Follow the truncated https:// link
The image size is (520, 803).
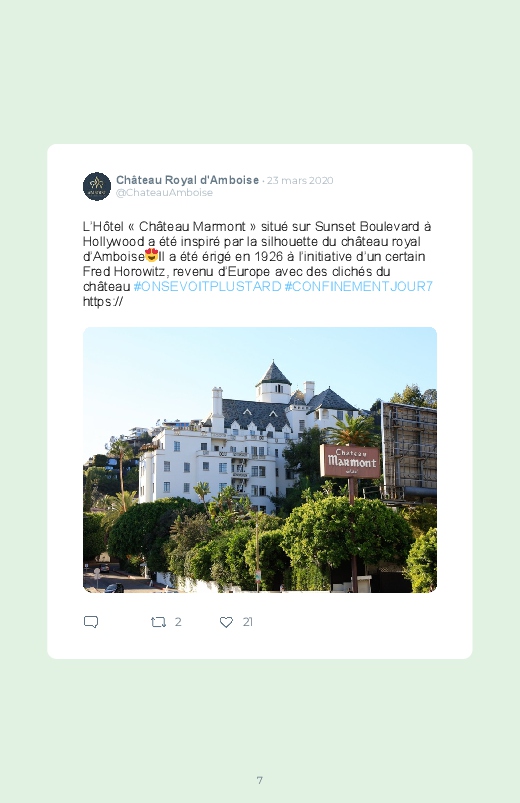103,301
